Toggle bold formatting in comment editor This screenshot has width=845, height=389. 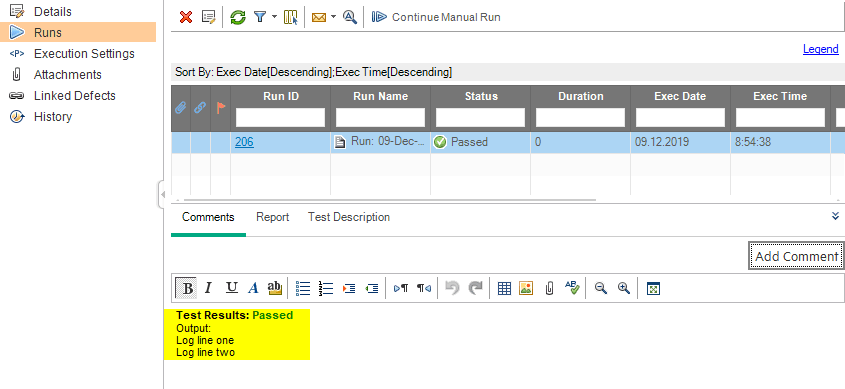click(186, 288)
